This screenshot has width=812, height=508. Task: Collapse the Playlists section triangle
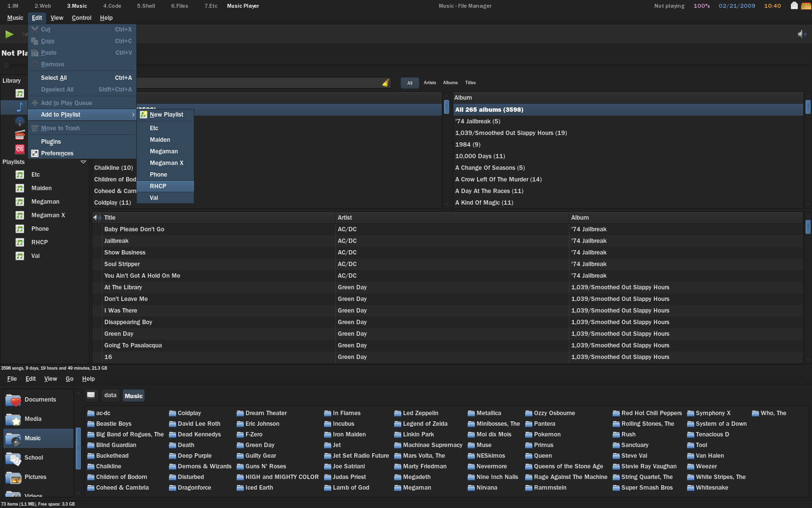point(83,162)
